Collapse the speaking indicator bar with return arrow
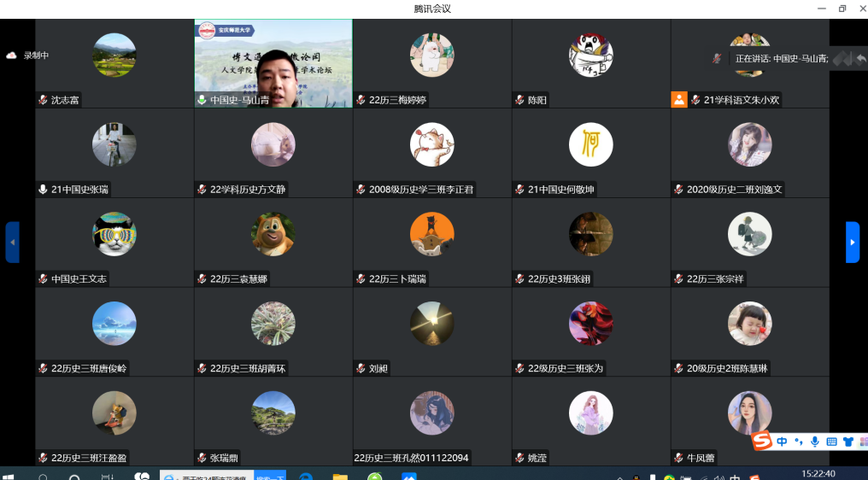The height and width of the screenshot is (480, 868). (860, 58)
